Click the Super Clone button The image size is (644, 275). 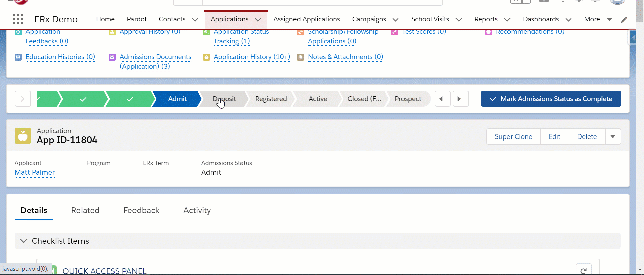(513, 136)
